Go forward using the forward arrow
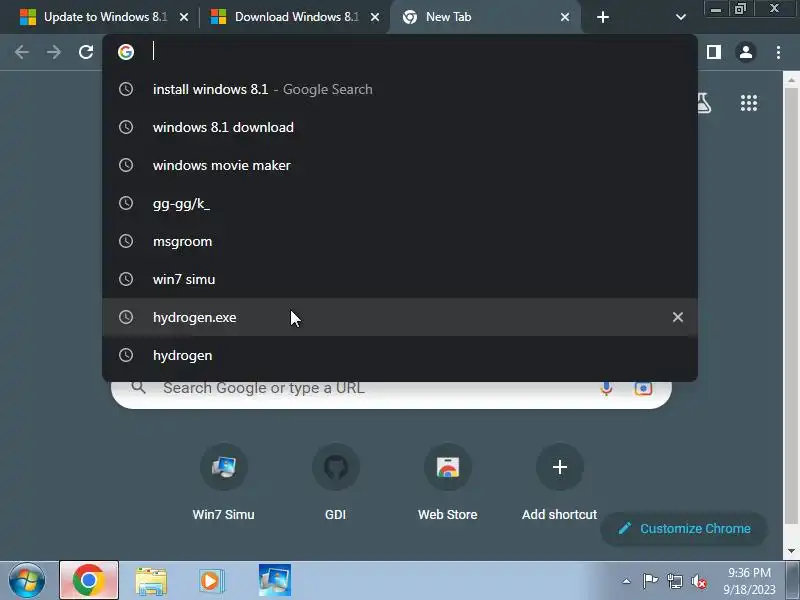The width and height of the screenshot is (800, 600). 54,52
